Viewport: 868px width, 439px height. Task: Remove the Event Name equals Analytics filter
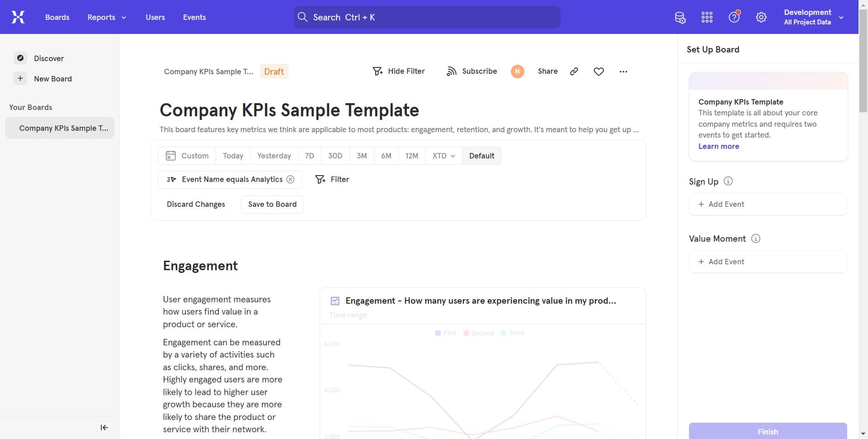[291, 180]
